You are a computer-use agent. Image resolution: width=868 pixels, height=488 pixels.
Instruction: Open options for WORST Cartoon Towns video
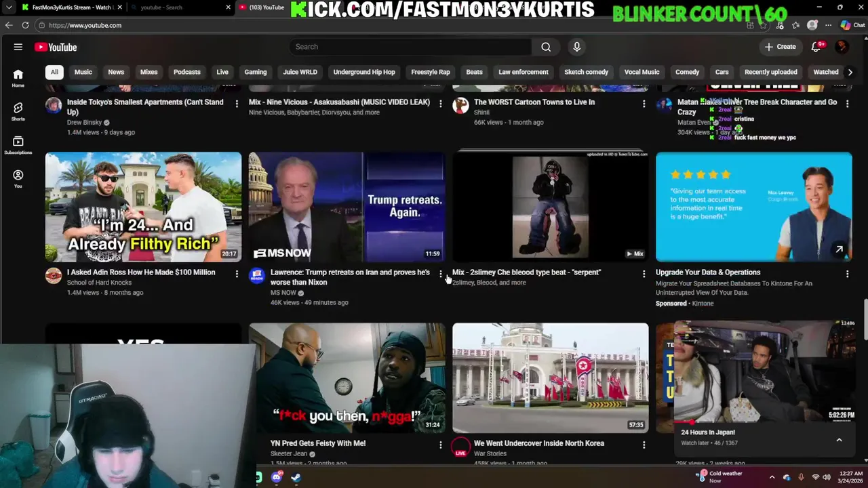644,104
